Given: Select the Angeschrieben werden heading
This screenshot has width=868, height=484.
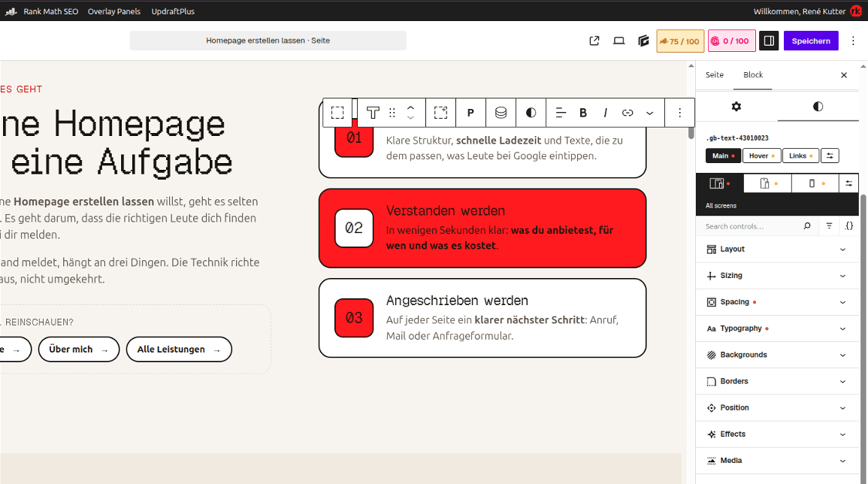Looking at the screenshot, I should click(x=457, y=301).
